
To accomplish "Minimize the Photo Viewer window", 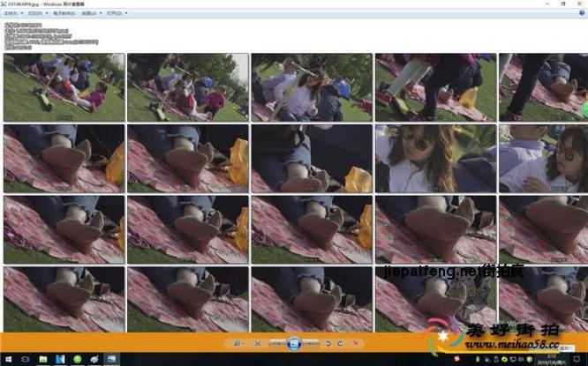I will [x=539, y=4].
